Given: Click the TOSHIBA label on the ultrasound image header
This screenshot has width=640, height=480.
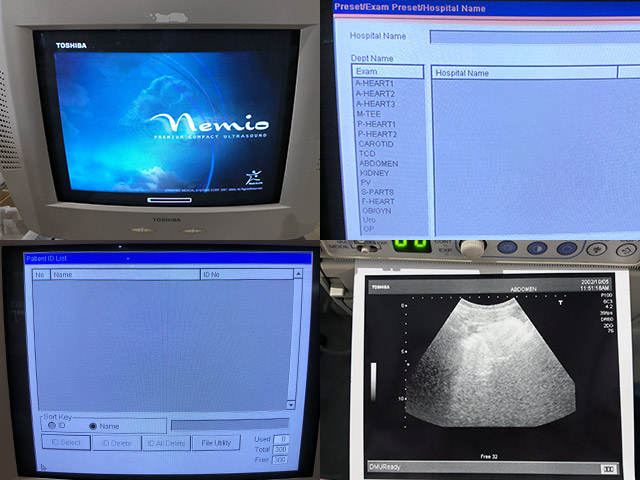Looking at the screenshot, I should 380,287.
